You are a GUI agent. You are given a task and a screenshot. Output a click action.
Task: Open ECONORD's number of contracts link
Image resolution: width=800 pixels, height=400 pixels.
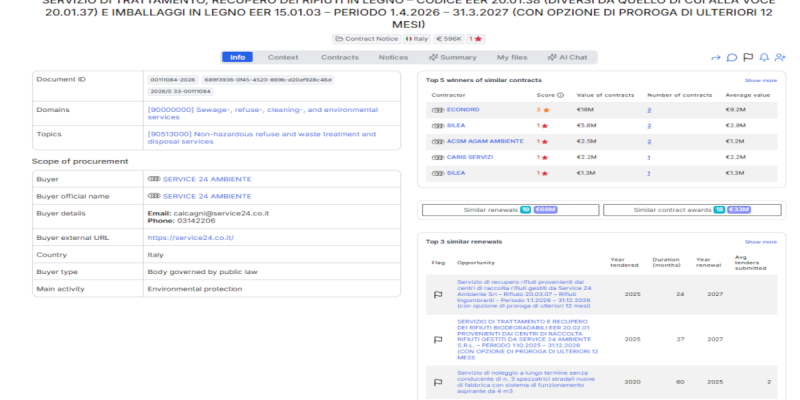(x=649, y=110)
